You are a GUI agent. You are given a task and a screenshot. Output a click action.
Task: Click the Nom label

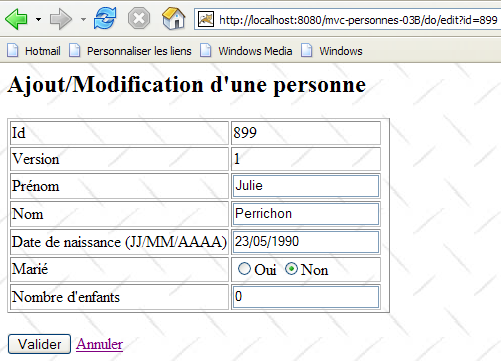coord(28,214)
